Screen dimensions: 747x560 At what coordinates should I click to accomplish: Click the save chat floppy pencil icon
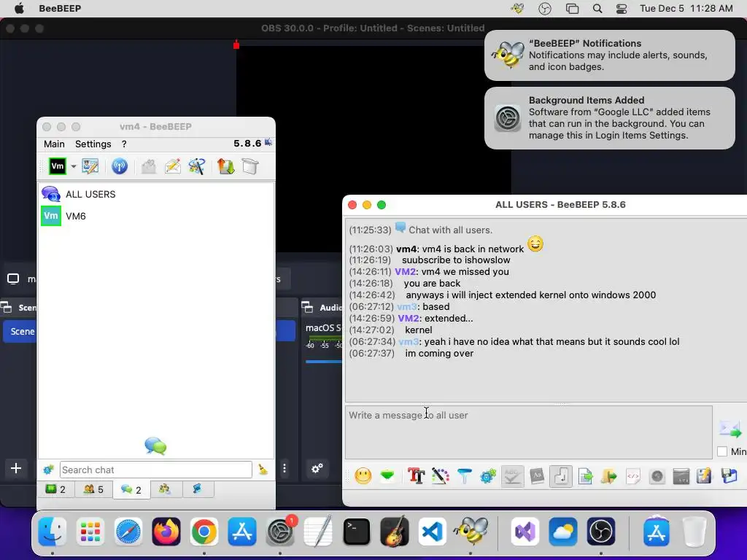tap(704, 476)
